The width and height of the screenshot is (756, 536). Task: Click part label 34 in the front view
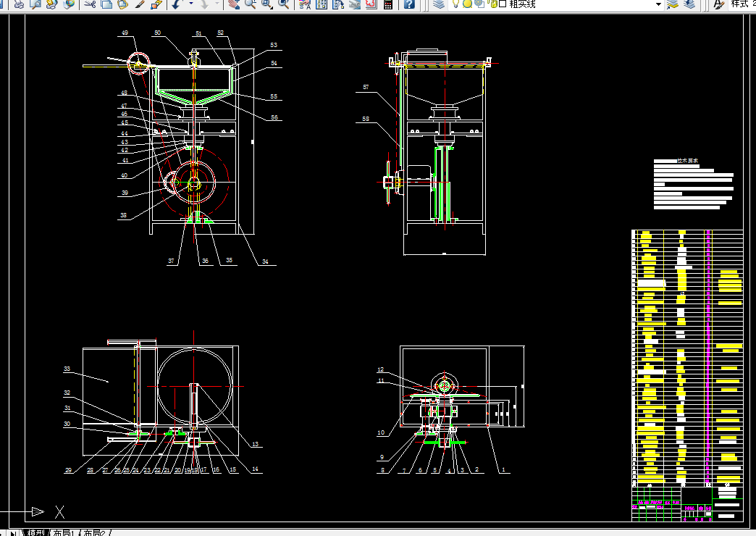point(265,261)
